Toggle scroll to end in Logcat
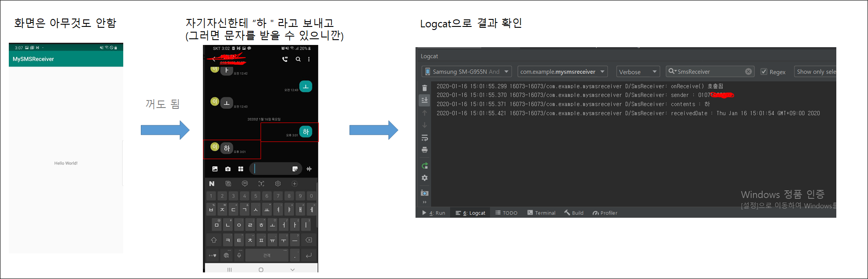Viewport: 868px width, 279px height. (x=424, y=100)
